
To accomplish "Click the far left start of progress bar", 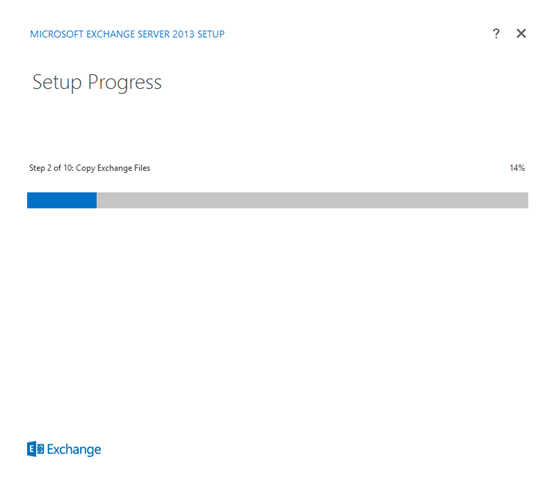I will [29, 200].
